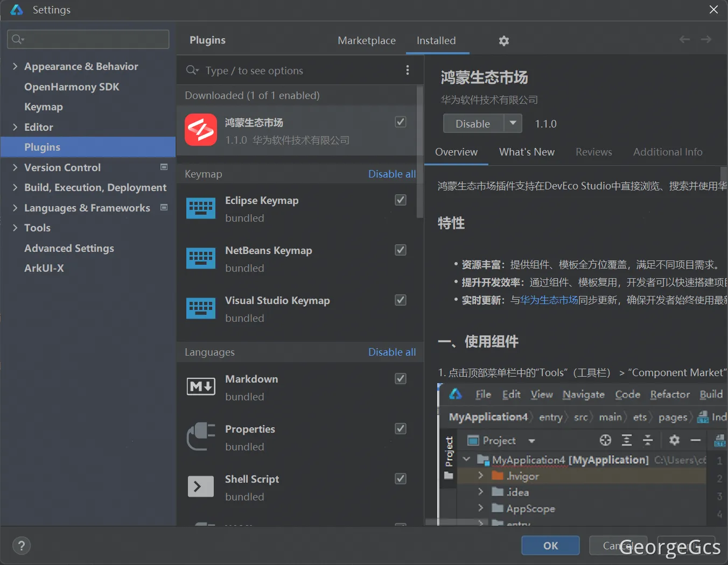Screen dimensions: 728x565
Task: Toggle the Markdown plugin checkbox
Action: point(401,378)
